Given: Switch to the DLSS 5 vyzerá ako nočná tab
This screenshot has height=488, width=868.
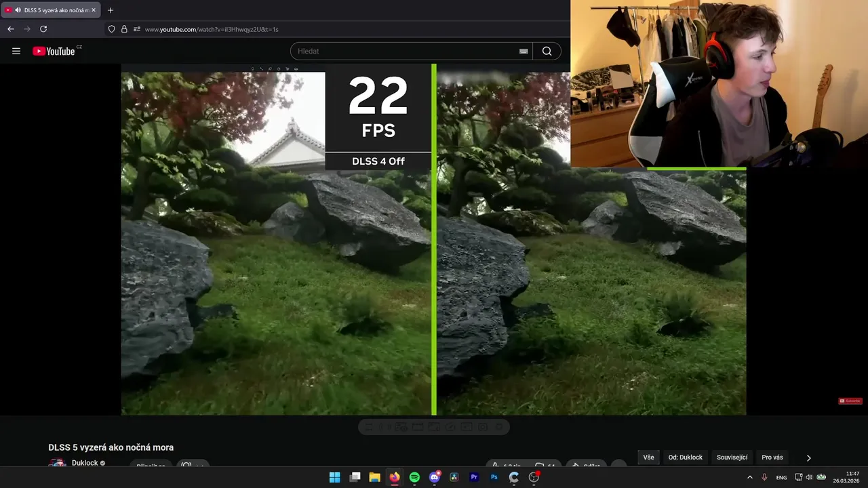Looking at the screenshot, I should tap(51, 10).
